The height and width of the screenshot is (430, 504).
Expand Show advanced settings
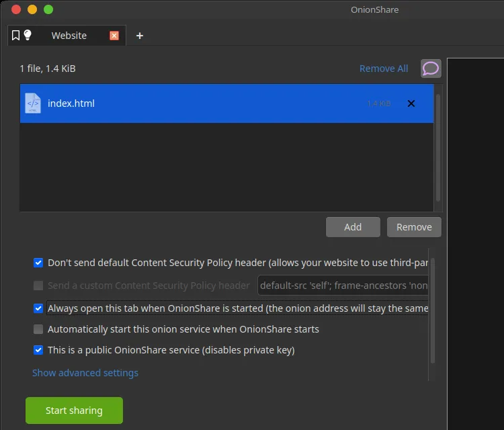(x=85, y=373)
